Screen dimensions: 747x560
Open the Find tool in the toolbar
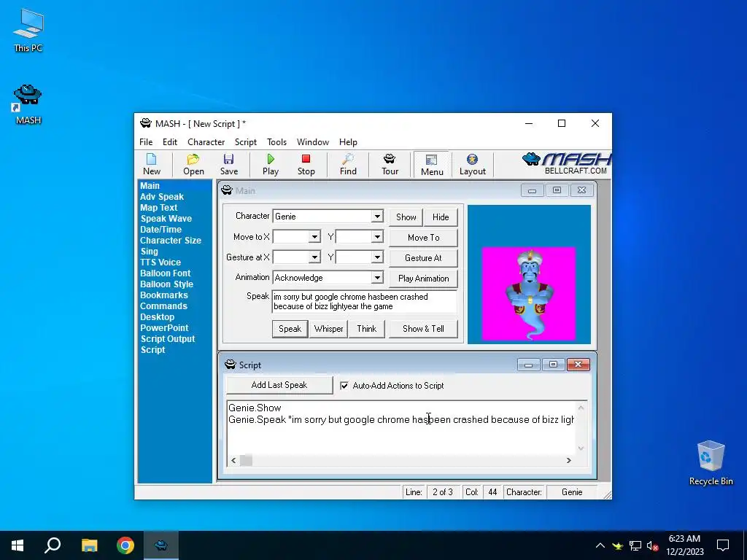pos(348,164)
